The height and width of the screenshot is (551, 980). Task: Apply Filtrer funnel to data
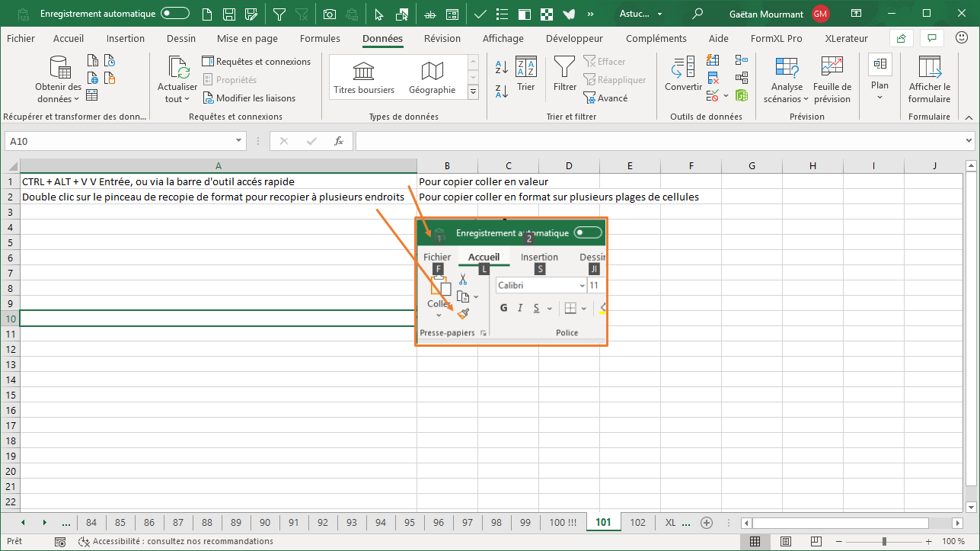coord(565,74)
